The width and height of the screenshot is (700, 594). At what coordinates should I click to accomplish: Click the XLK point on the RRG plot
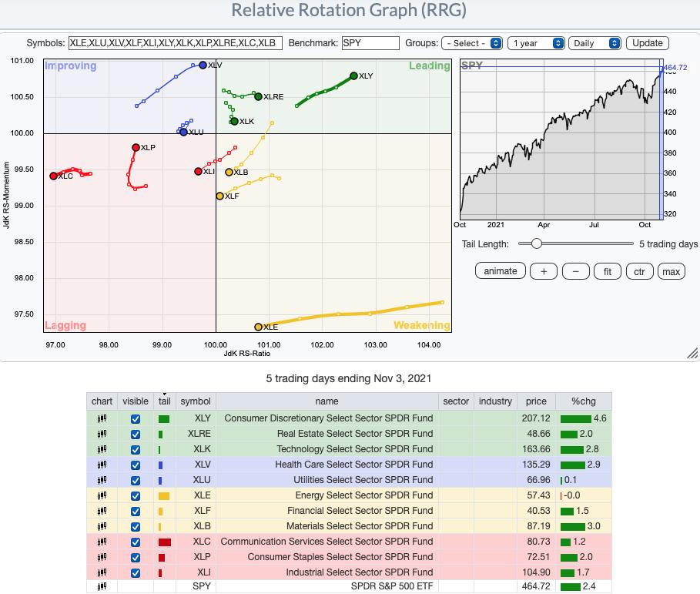click(x=234, y=121)
